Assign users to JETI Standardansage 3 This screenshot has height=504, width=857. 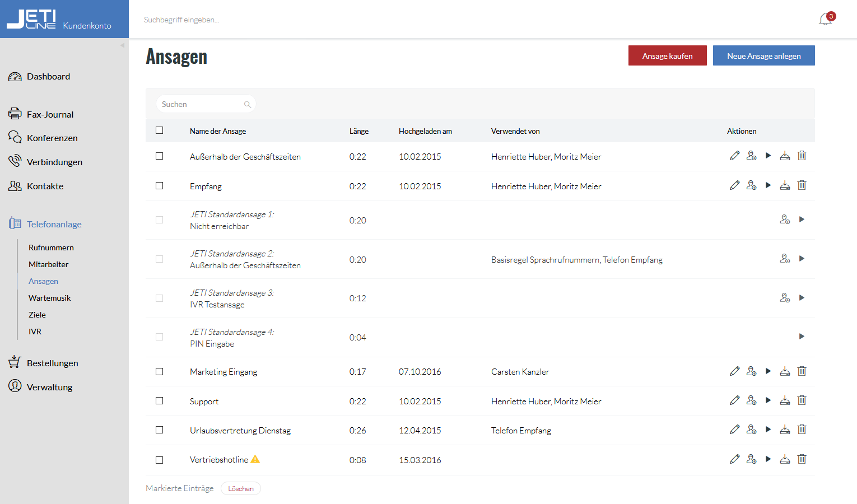(x=785, y=298)
